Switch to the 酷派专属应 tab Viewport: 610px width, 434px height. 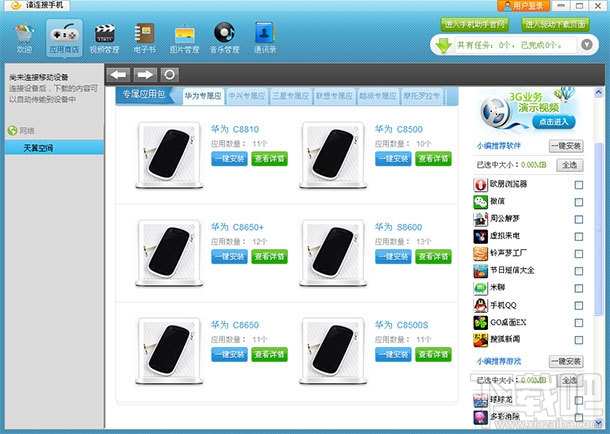click(377, 96)
